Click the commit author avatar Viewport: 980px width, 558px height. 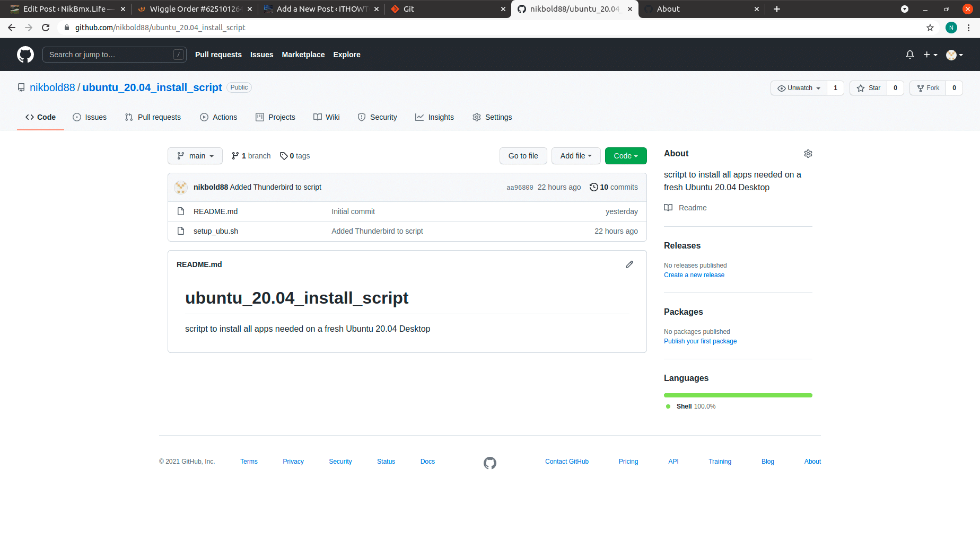[x=181, y=187]
